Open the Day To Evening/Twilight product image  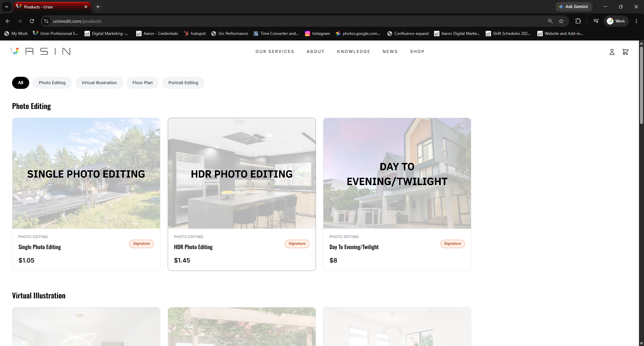point(397,173)
